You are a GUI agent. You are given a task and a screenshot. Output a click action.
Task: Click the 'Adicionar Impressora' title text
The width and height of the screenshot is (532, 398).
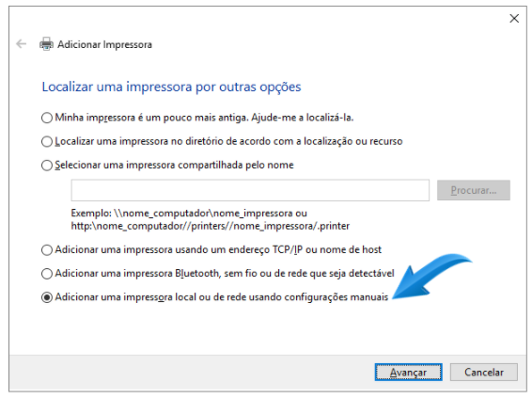(x=104, y=44)
